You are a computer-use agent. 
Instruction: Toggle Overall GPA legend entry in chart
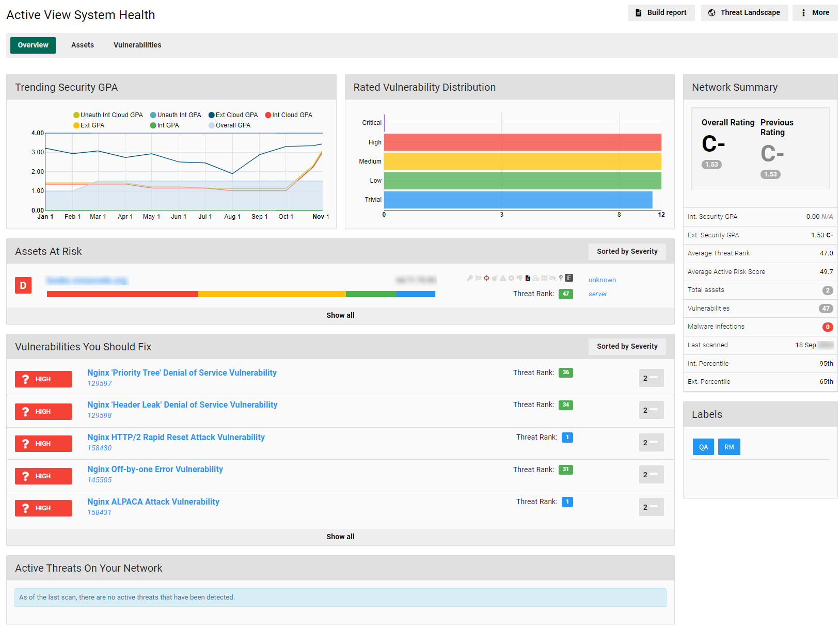tap(230, 125)
